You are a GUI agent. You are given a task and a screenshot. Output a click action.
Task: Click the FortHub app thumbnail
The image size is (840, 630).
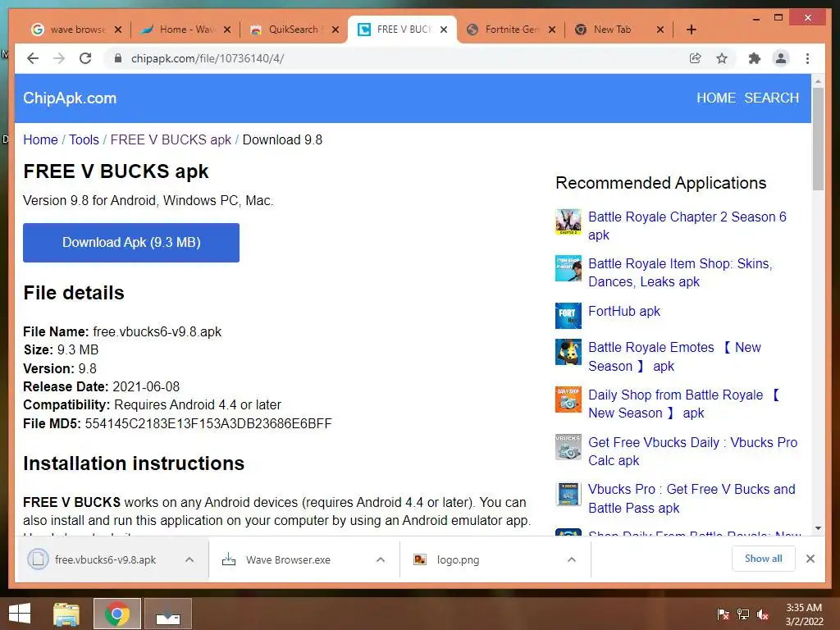(568, 316)
